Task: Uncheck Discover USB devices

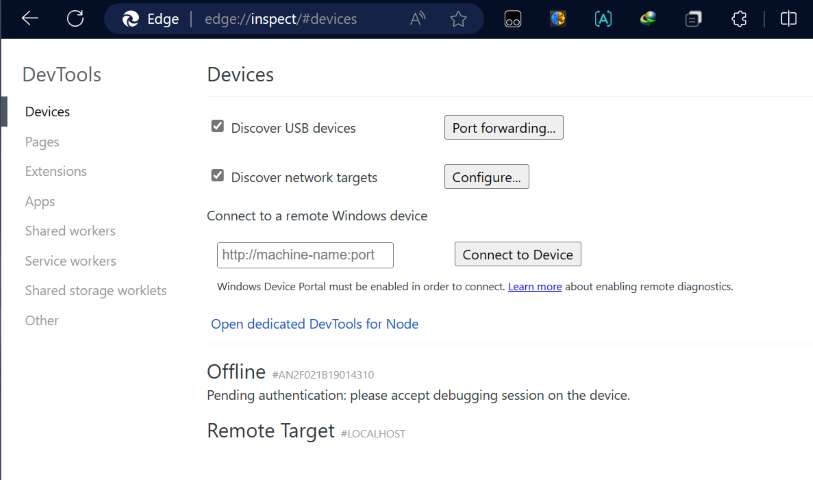Action: point(218,126)
